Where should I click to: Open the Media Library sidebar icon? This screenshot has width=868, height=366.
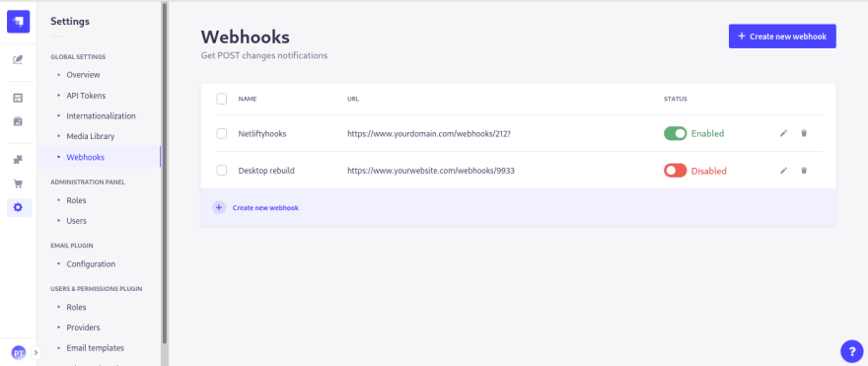point(19,121)
